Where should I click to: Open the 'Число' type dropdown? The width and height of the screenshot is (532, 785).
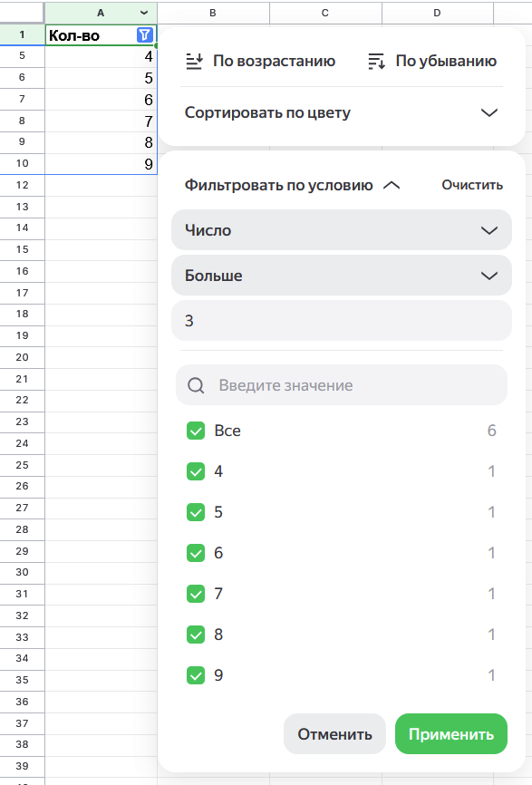(x=342, y=230)
